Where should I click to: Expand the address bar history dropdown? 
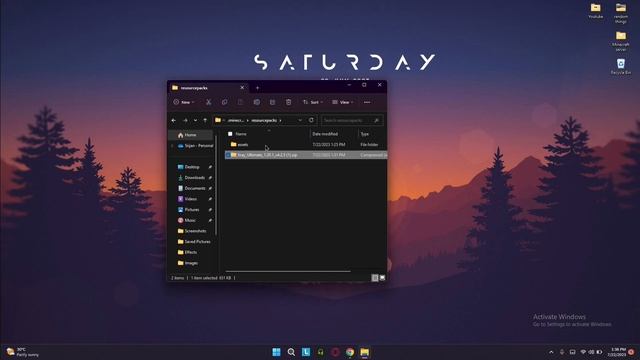300,120
